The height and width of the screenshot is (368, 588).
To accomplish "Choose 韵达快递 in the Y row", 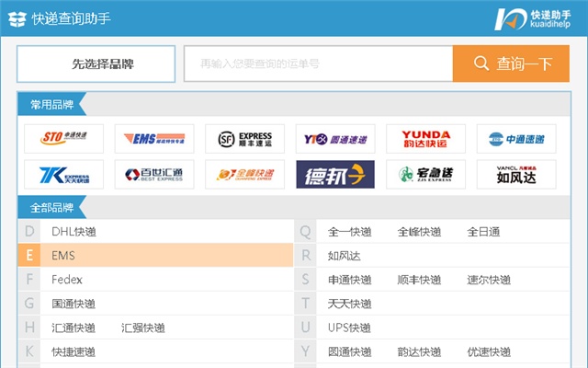I will point(419,351).
